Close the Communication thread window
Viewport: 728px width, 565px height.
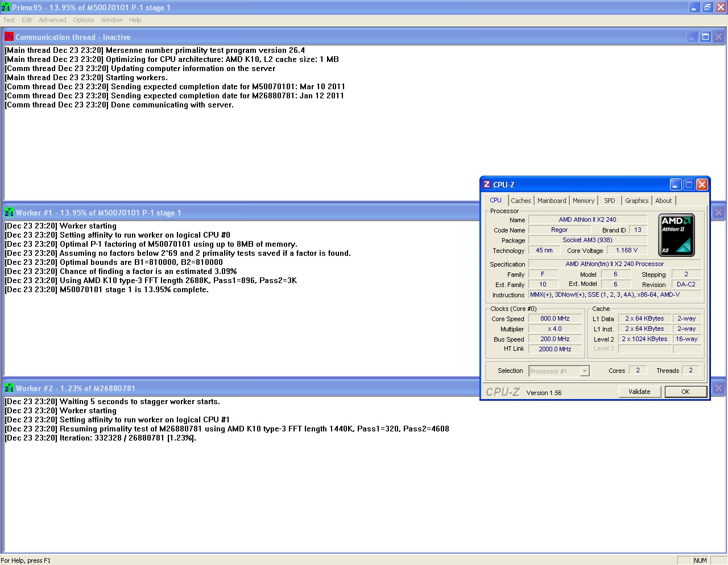(718, 37)
